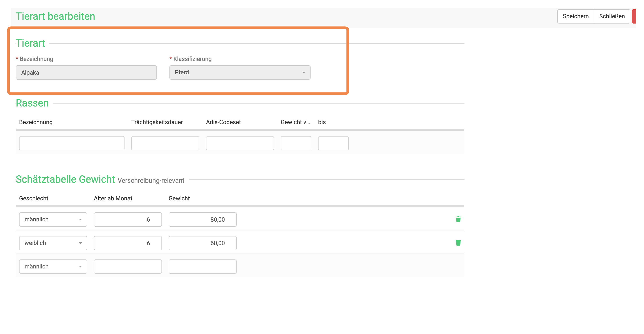Screen dimensions: 644x334
Task: Click Gewicht field showing 60,00
Action: point(202,243)
